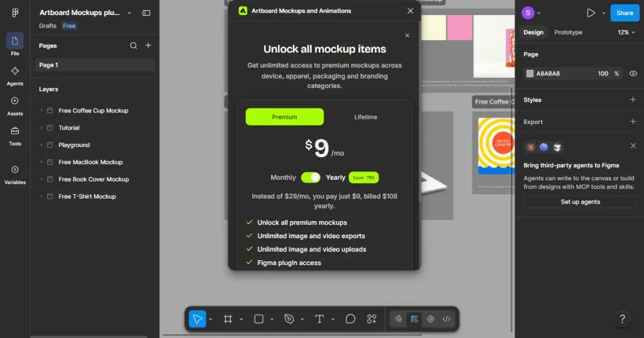Add a new page with plus icon
644x338 pixels.
[x=148, y=45]
